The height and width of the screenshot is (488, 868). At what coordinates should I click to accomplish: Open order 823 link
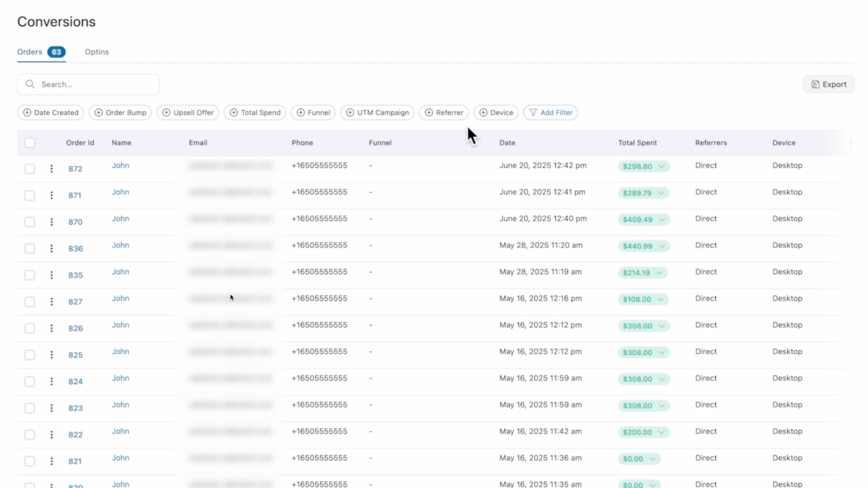pyautogui.click(x=76, y=408)
